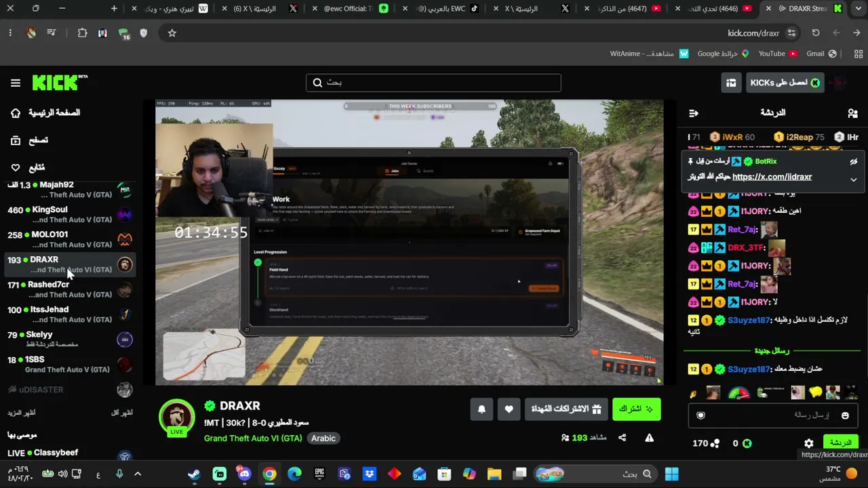The width and height of the screenshot is (868, 488).
Task: Open Browse in Kick sidebar
Action: (30, 140)
